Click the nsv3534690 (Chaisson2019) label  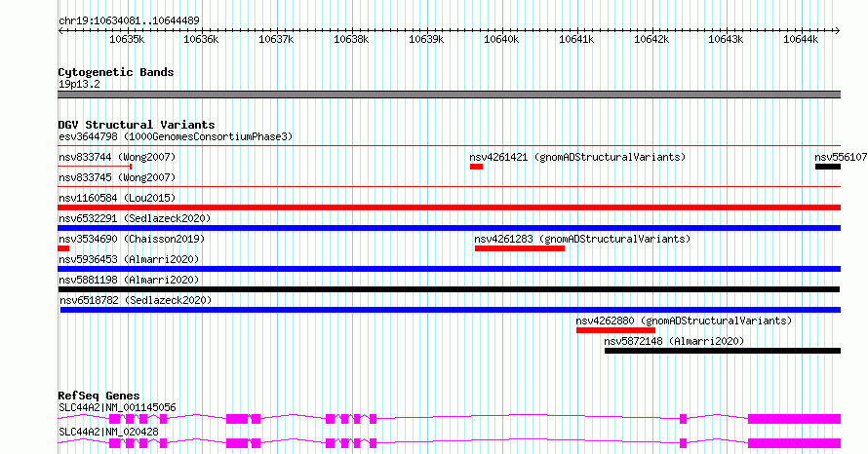click(x=132, y=239)
